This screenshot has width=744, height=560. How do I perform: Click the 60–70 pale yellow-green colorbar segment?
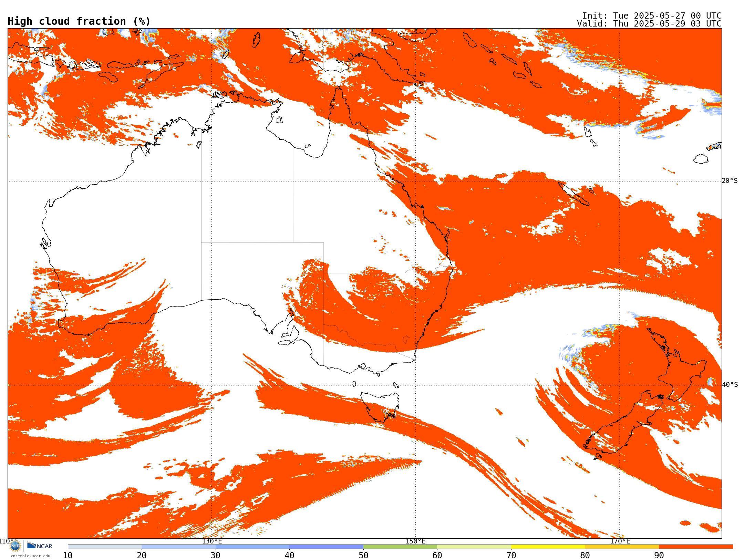point(474,547)
